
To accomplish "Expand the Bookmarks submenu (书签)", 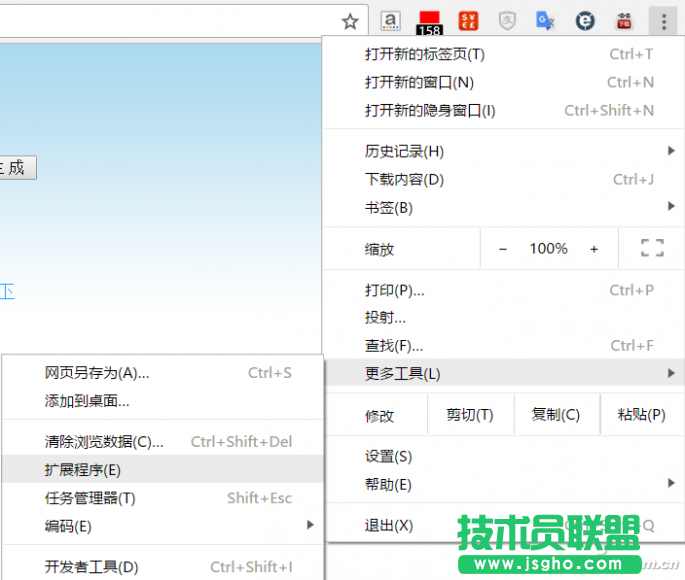I will (x=503, y=207).
